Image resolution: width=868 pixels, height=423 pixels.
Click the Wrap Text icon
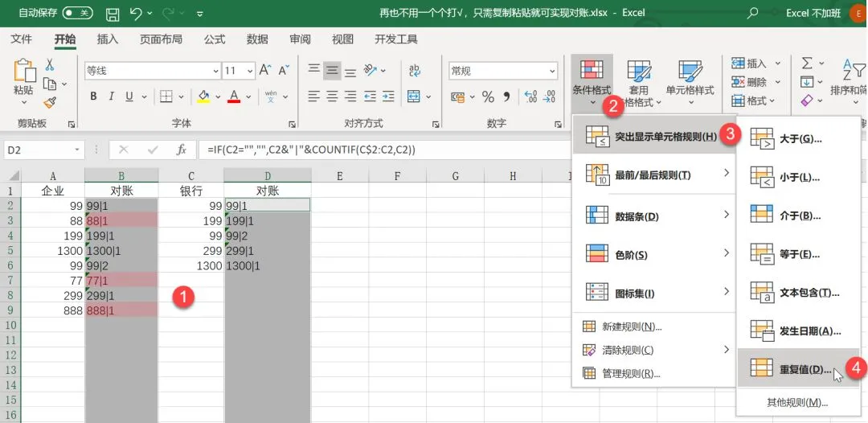click(x=415, y=70)
